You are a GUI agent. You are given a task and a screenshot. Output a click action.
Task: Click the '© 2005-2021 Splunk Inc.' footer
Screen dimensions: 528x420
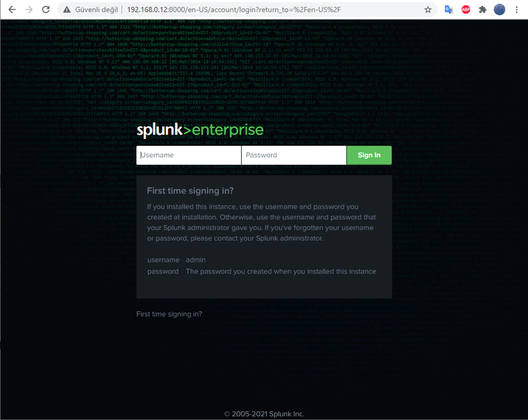[264, 414]
